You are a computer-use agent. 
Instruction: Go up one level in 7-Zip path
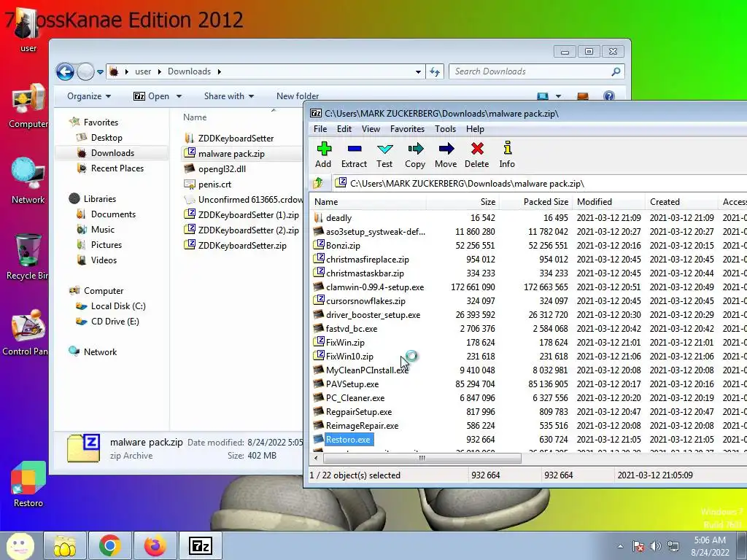coord(318,183)
